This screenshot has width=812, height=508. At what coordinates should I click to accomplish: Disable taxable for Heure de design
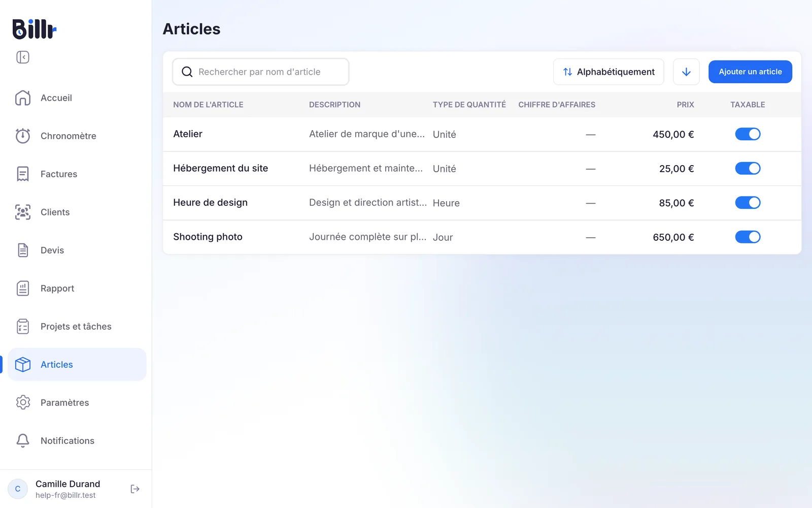coord(748,203)
